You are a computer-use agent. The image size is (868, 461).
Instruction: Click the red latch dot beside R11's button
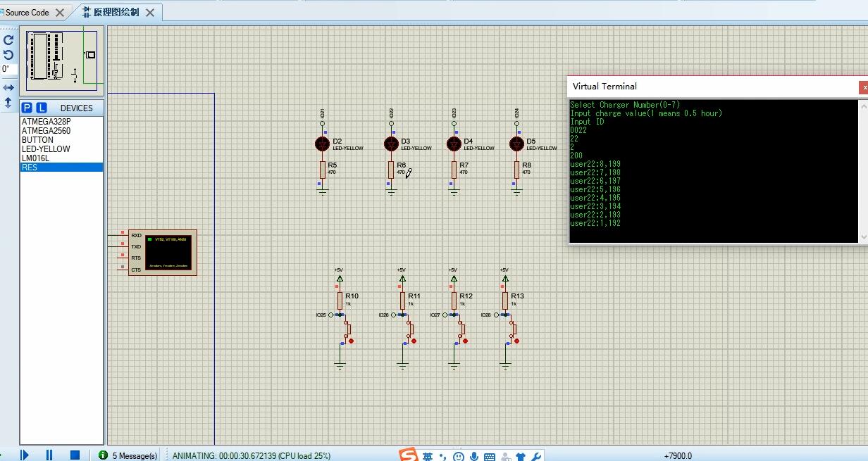click(414, 341)
